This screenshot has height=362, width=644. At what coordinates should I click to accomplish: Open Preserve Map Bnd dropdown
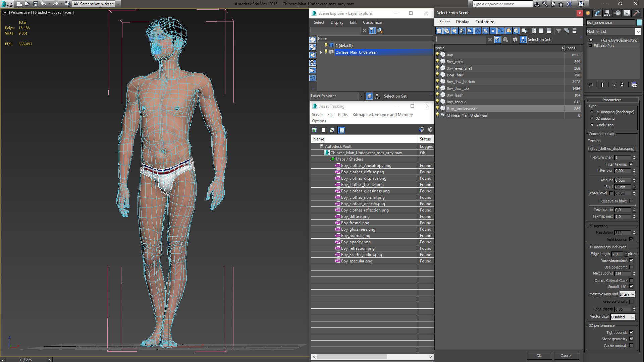pyautogui.click(x=627, y=294)
